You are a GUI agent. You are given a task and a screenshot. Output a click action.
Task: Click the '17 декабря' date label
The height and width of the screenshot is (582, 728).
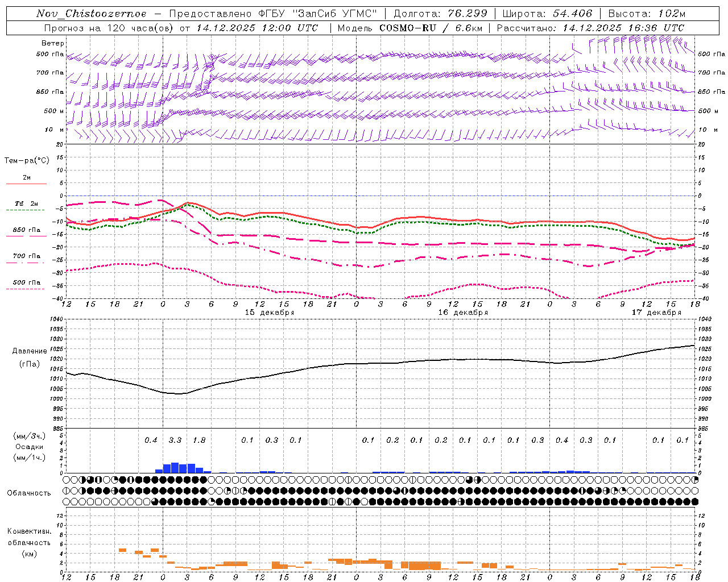(x=656, y=313)
